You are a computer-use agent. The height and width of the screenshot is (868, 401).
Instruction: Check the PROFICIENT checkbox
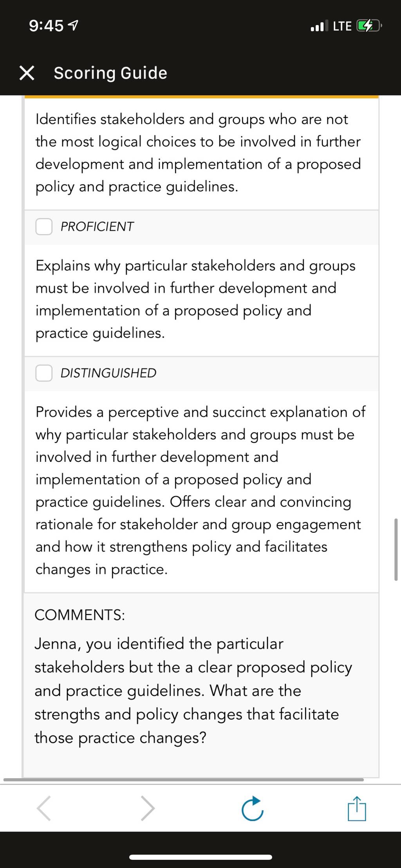(x=44, y=226)
